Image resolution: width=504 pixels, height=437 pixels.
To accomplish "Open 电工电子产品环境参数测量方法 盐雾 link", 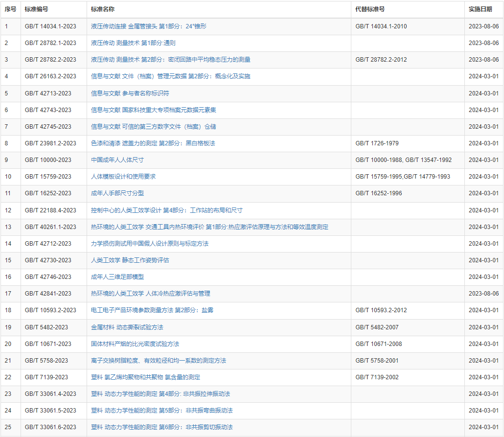I will click(x=152, y=310).
